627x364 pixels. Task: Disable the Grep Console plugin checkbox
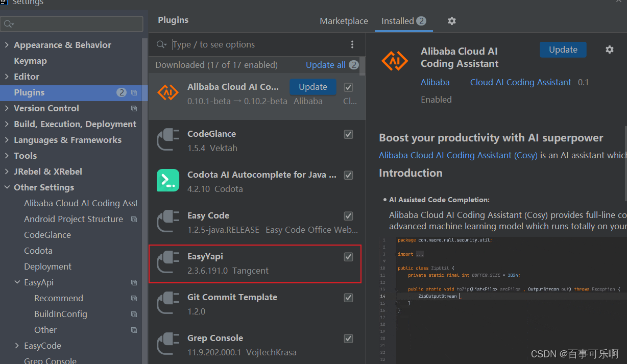pos(348,338)
